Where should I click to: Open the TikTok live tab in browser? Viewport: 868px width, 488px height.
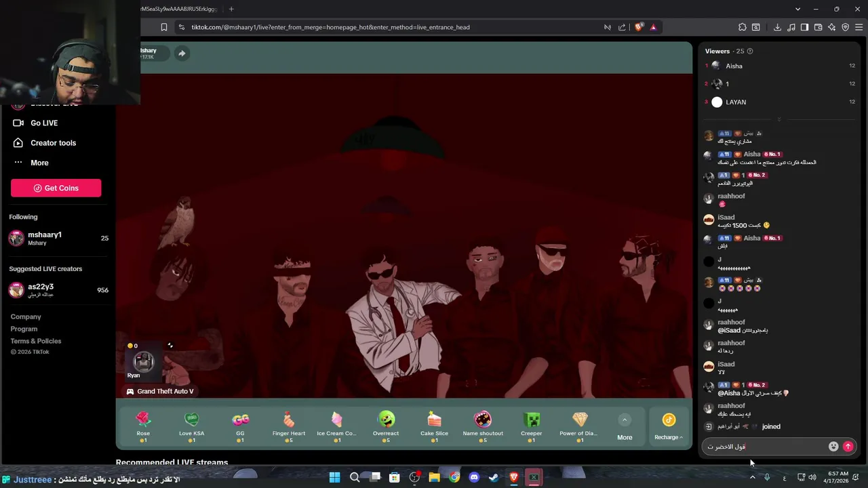179,9
